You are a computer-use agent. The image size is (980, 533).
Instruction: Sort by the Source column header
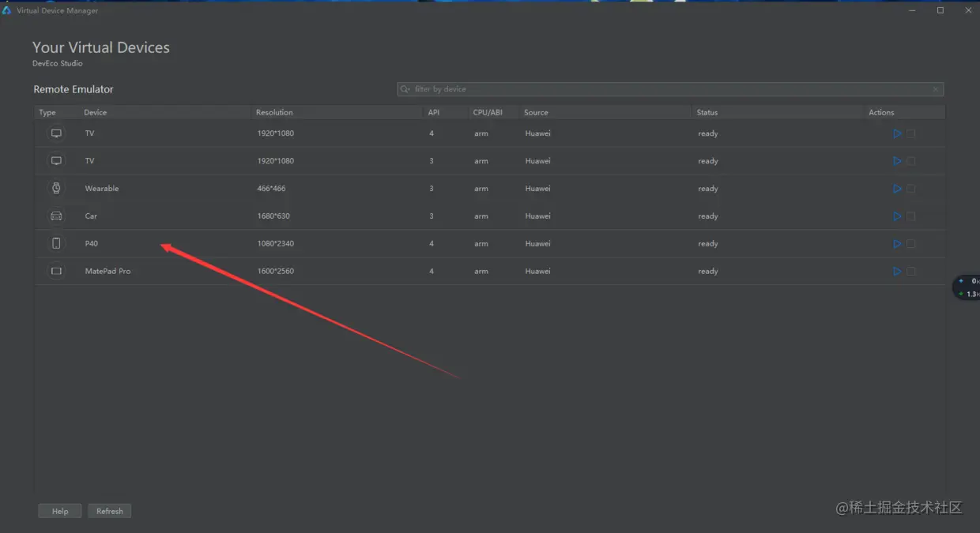(x=536, y=113)
